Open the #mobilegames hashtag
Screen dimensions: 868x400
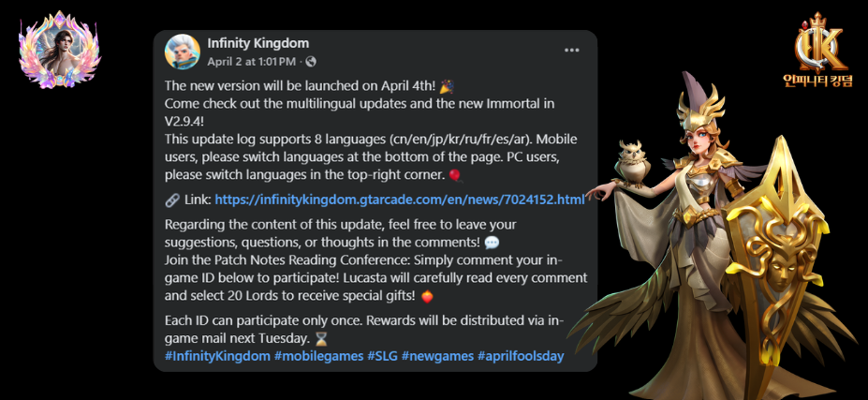tap(319, 356)
